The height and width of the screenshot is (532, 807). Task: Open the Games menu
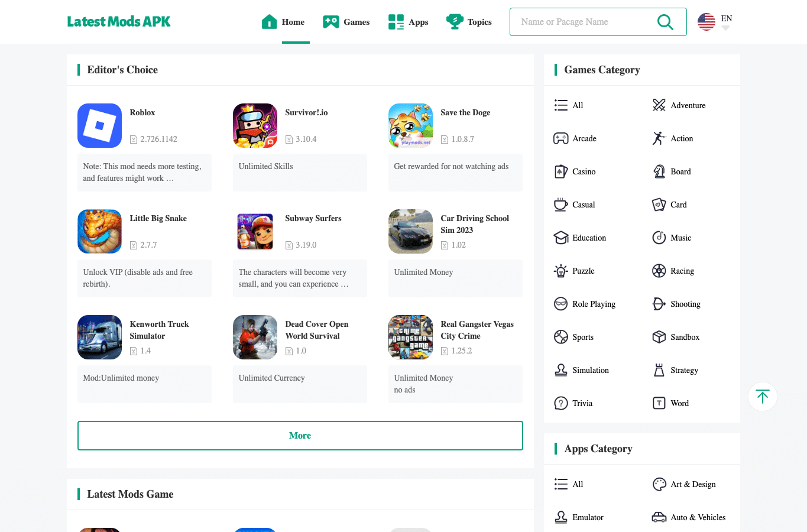click(346, 22)
